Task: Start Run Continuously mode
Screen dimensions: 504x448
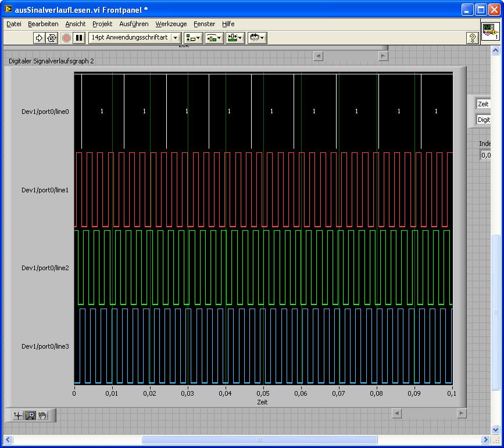Action: pos(52,38)
